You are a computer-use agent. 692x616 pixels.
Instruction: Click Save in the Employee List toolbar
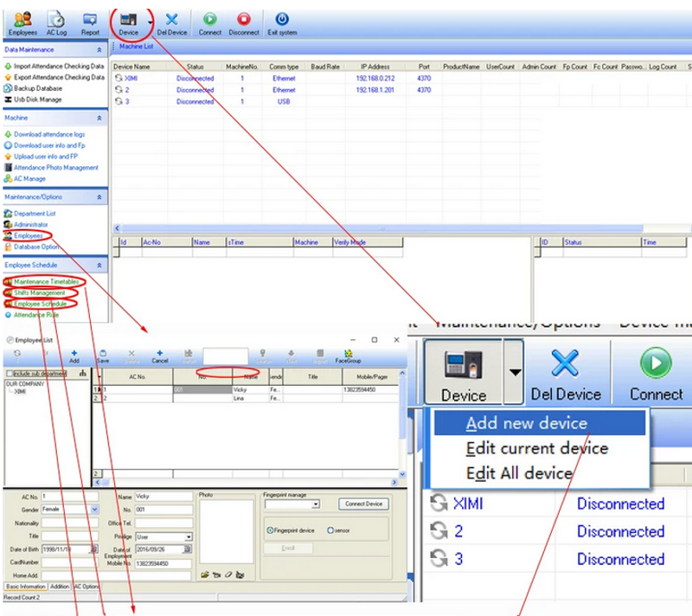[x=103, y=356]
